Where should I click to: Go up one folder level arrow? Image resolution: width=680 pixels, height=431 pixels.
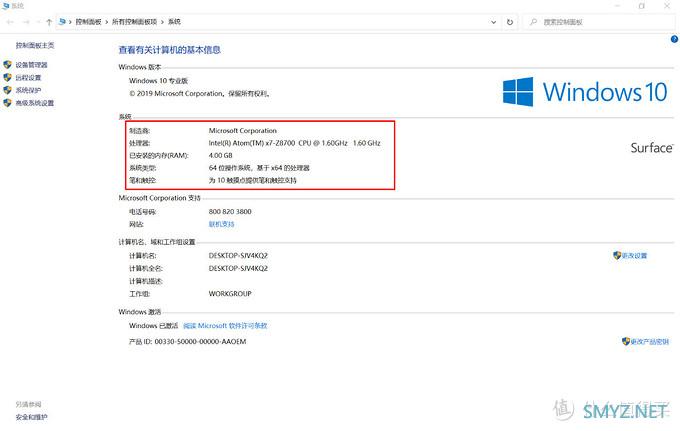(49, 22)
